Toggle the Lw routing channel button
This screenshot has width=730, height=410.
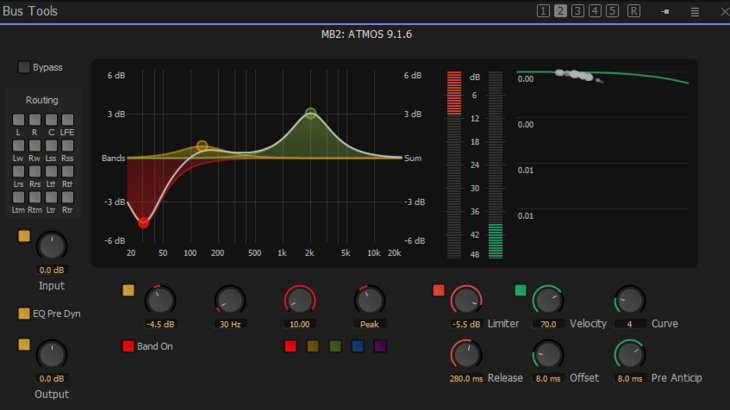tap(19, 146)
